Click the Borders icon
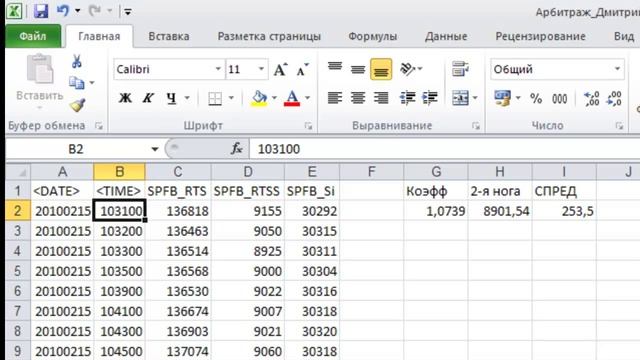Image resolution: width=640 pixels, height=360 pixels. 215,98
